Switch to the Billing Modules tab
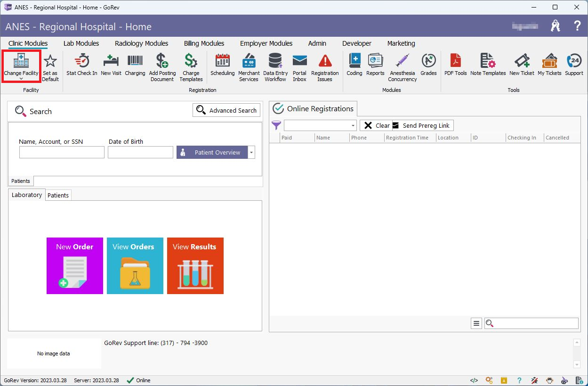588x386 pixels. click(204, 43)
